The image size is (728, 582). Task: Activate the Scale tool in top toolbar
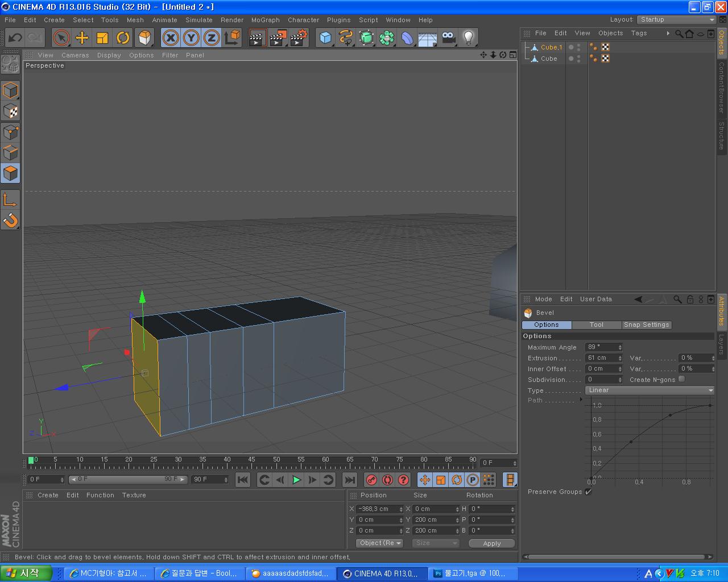(x=102, y=38)
